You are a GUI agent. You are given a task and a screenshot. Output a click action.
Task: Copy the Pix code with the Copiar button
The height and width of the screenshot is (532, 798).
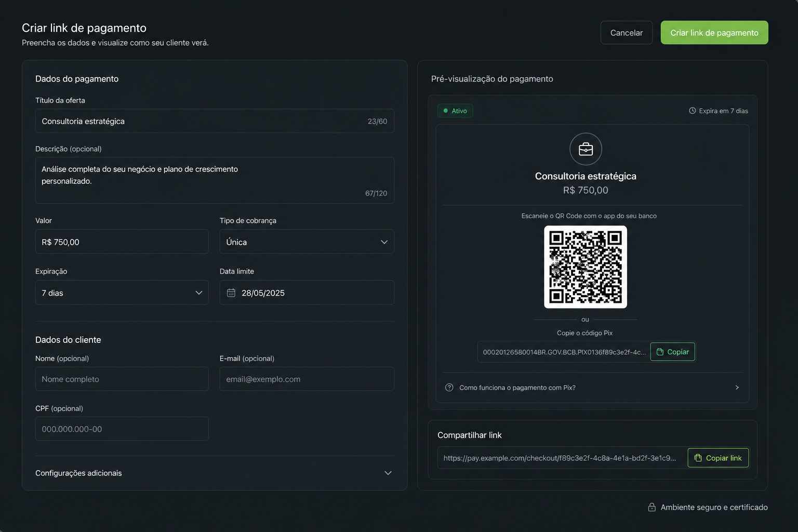coord(672,352)
